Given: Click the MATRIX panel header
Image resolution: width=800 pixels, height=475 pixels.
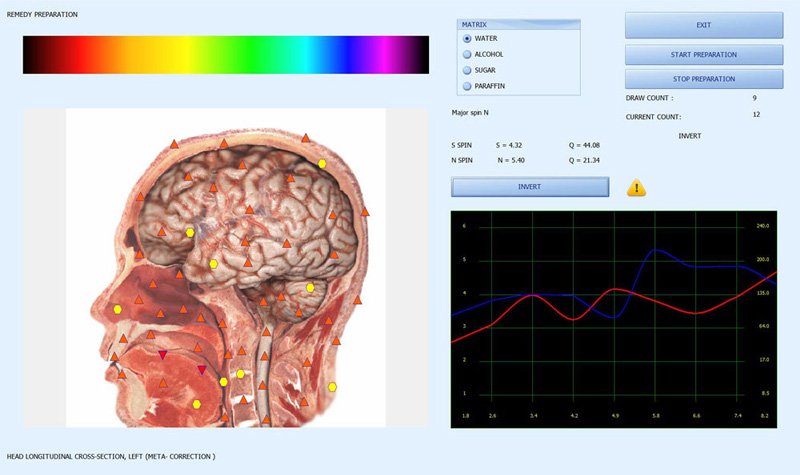Looking at the screenshot, I should point(518,24).
